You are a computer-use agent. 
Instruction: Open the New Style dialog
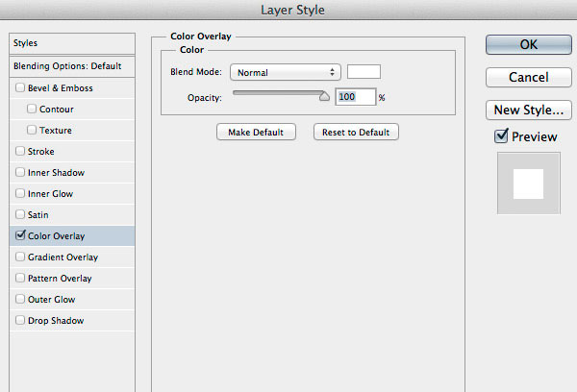[x=529, y=110]
